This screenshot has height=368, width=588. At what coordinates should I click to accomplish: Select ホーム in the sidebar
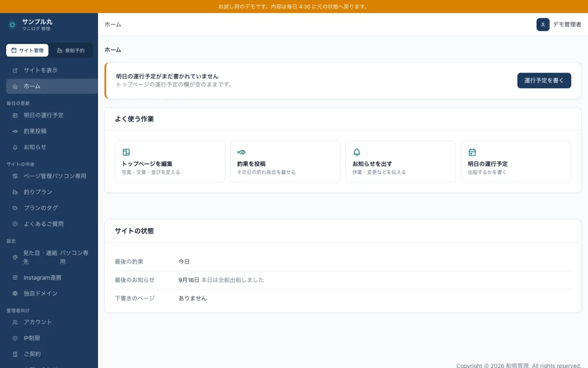52,86
